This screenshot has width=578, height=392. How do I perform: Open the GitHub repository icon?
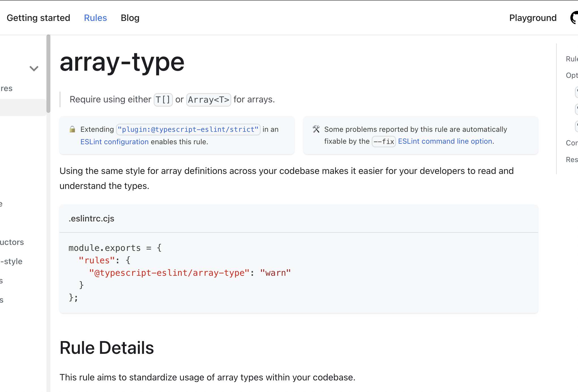click(574, 18)
